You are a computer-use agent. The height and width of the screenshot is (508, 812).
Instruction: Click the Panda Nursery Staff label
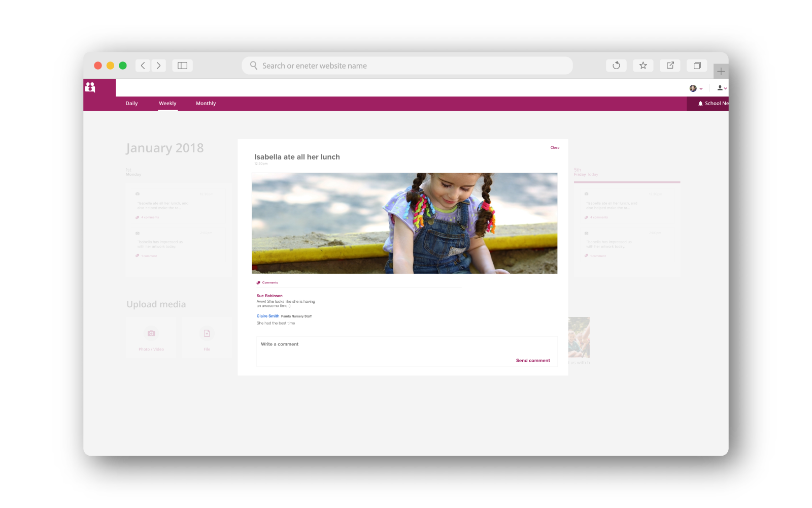tap(296, 316)
